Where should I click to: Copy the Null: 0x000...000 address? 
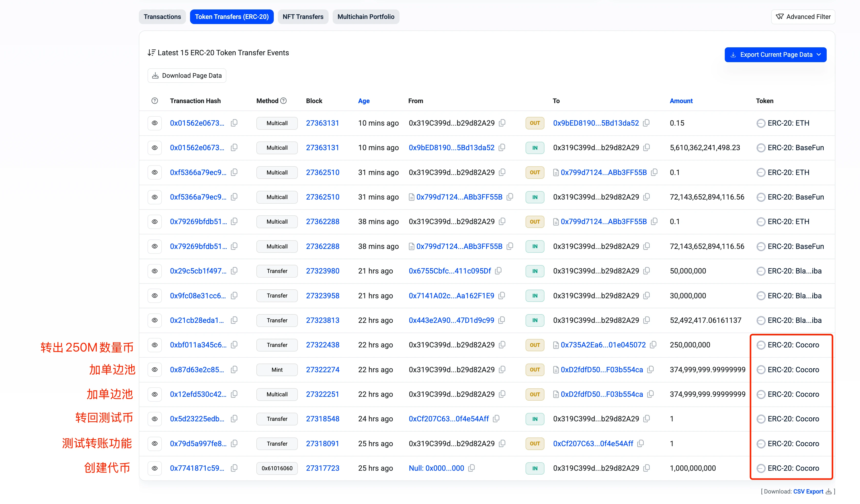[471, 468]
